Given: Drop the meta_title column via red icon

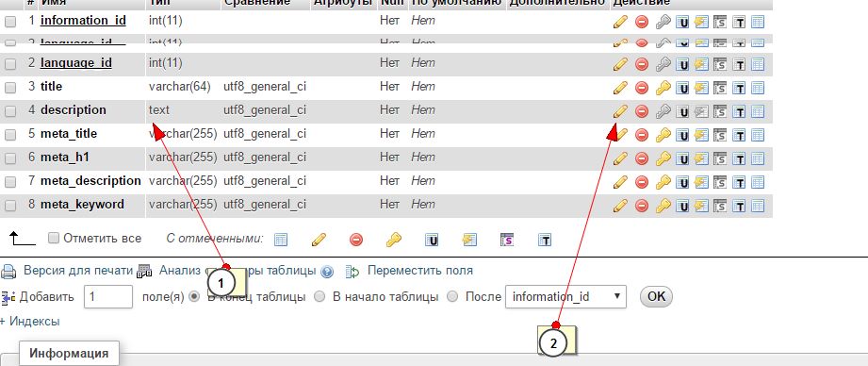Looking at the screenshot, I should (642, 135).
